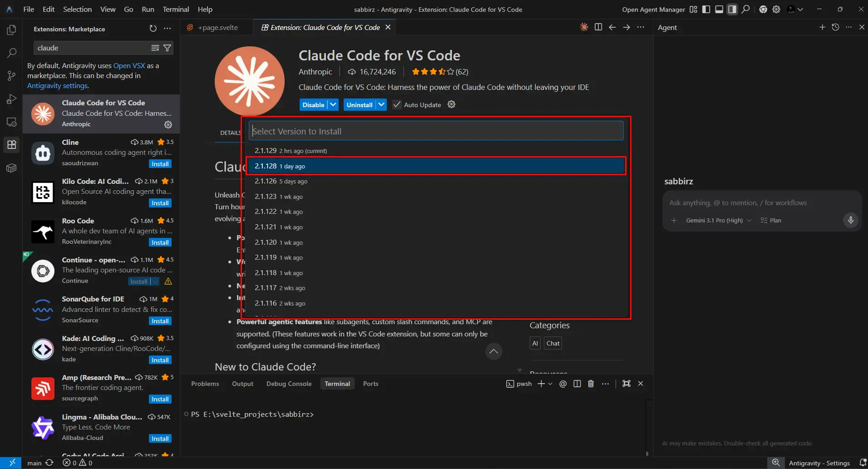Click the Claude Code icon in editor toolbar

[584, 27]
